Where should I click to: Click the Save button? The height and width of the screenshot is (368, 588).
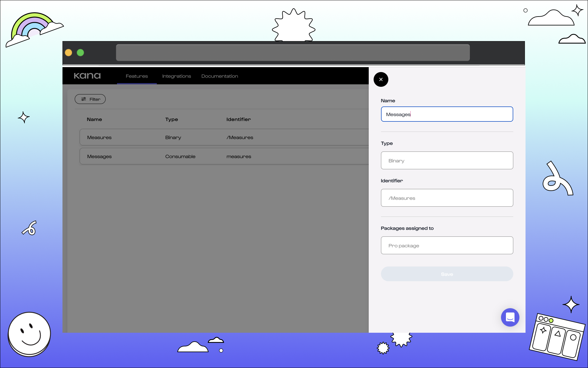point(447,274)
